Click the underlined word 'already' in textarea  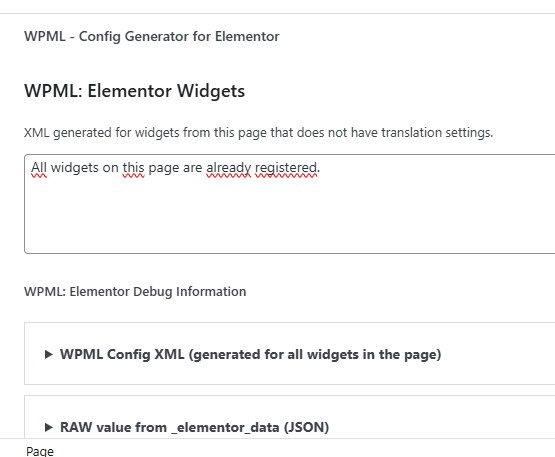point(228,167)
